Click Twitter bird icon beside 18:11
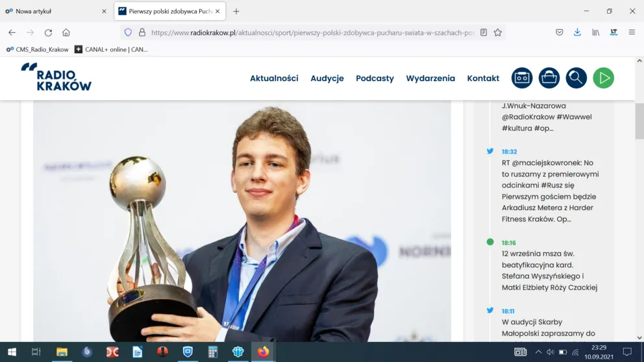 tap(490, 311)
